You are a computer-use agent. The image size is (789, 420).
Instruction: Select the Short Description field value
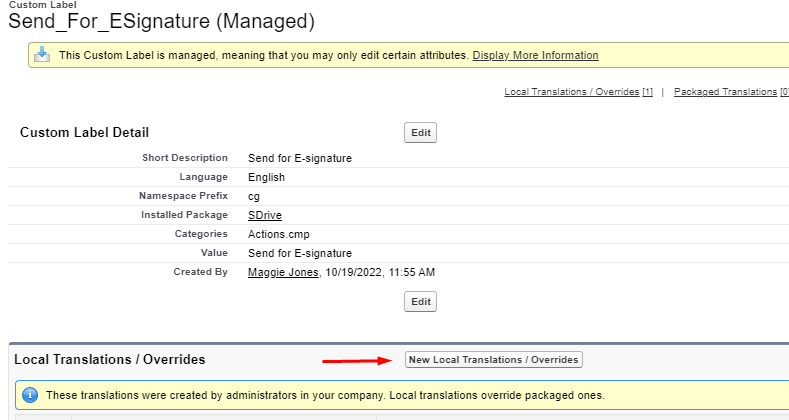pyautogui.click(x=299, y=158)
